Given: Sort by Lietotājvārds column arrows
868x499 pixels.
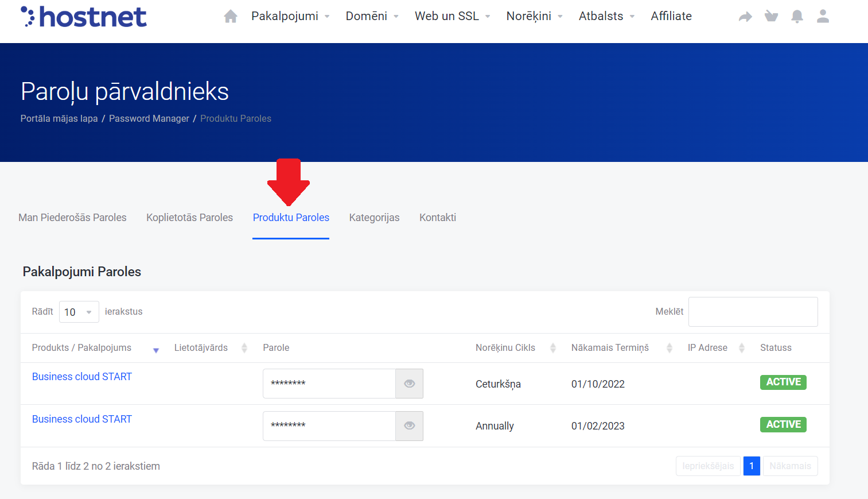Looking at the screenshot, I should (x=244, y=348).
